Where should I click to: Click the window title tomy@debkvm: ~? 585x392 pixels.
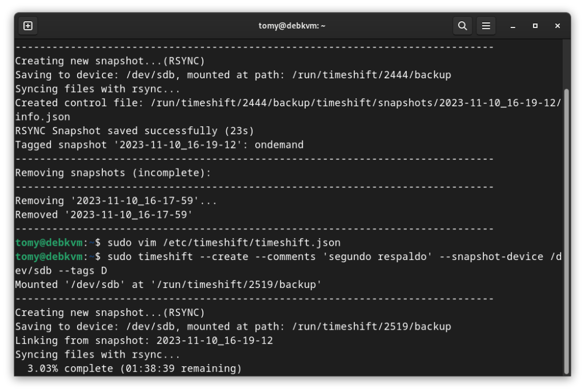292,26
